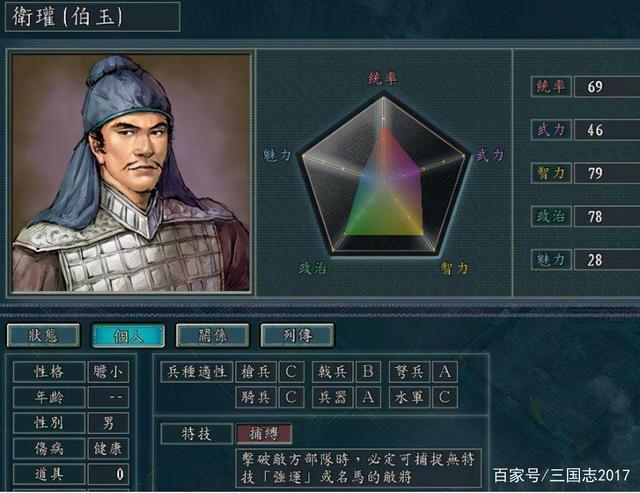Click the 捕縛 skill description text box
The width and height of the screenshot is (640, 493).
[359, 468]
